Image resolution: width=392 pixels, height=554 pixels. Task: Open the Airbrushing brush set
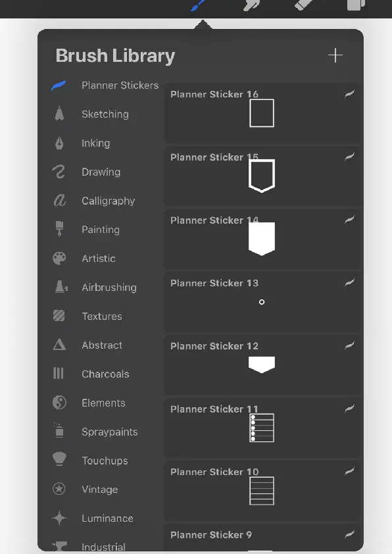pyautogui.click(x=95, y=288)
